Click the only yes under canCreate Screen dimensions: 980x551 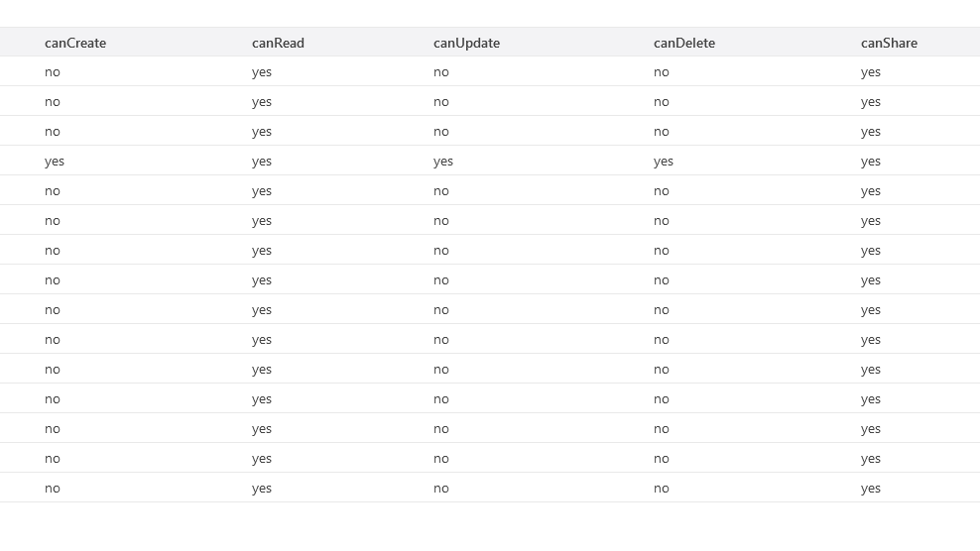tap(55, 162)
